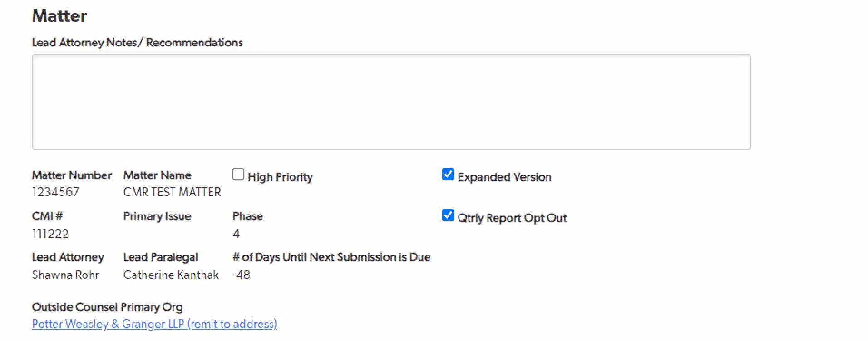Image resolution: width=868 pixels, height=340 pixels.
Task: Click the Matter section heading
Action: (59, 16)
